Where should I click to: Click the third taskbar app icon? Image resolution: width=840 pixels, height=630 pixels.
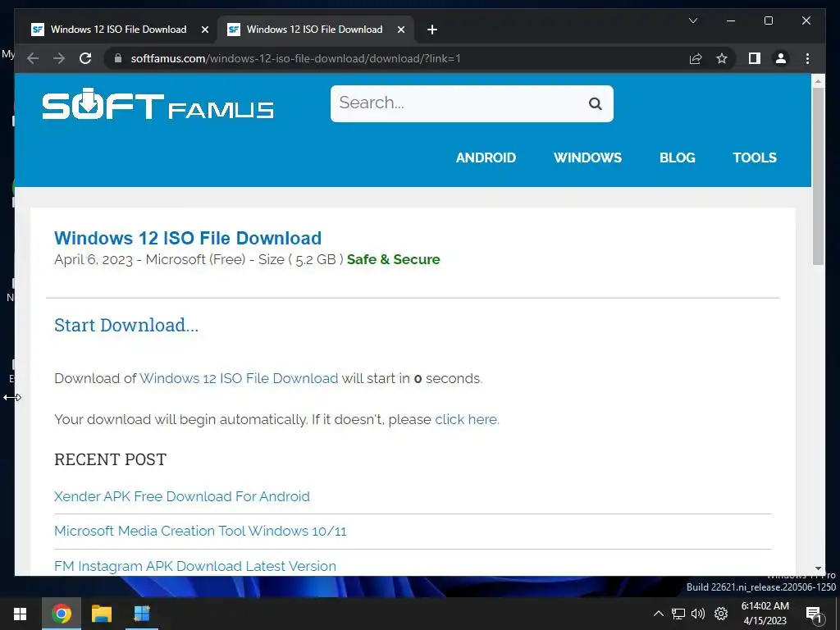142,614
